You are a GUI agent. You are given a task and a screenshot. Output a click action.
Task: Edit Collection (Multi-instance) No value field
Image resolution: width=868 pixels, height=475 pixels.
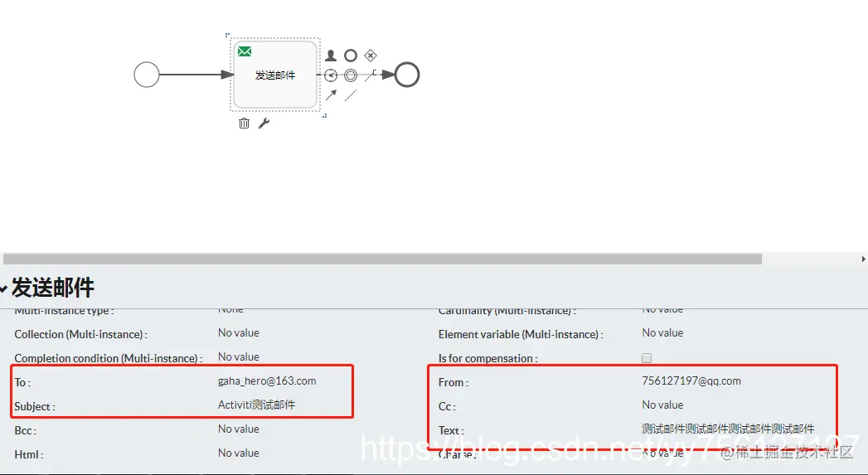click(238, 332)
